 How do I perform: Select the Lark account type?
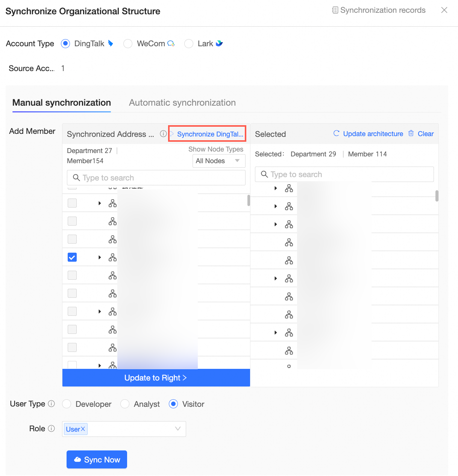click(x=189, y=44)
